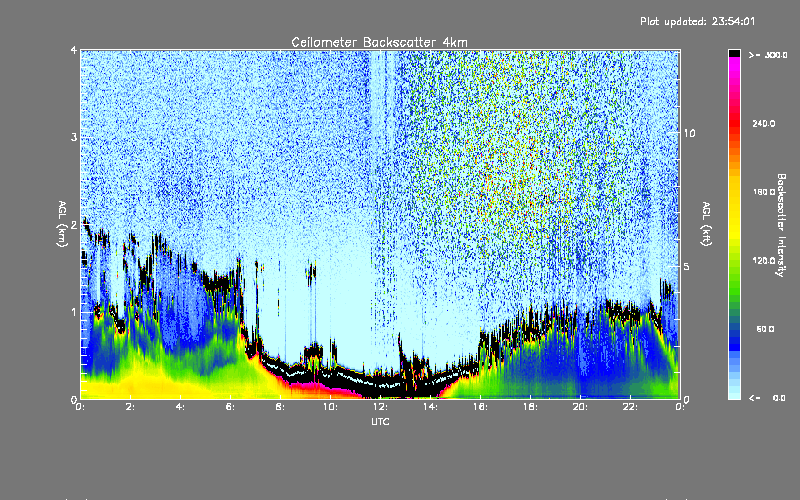Click the 2 km tick label
The width and height of the screenshot is (800, 500).
pos(74,225)
